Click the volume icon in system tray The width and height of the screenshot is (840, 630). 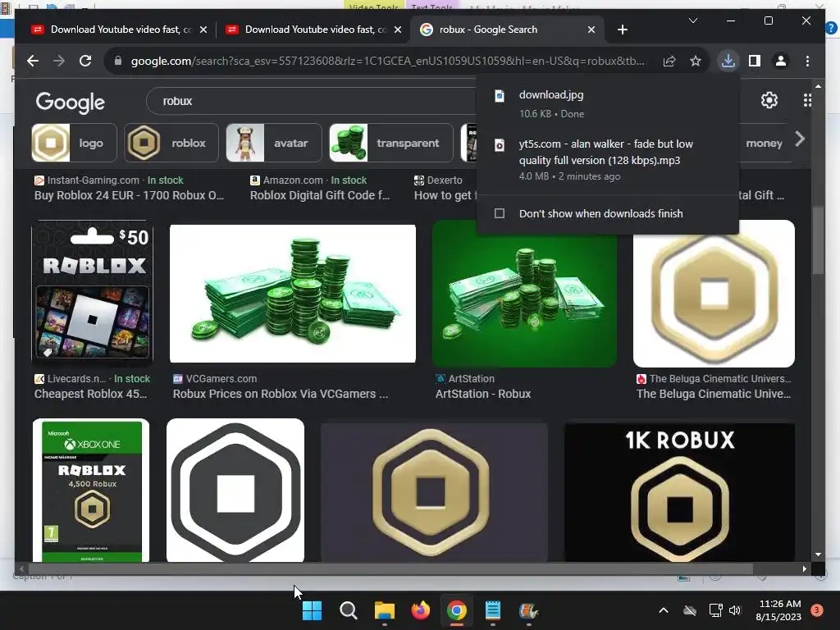(735, 610)
